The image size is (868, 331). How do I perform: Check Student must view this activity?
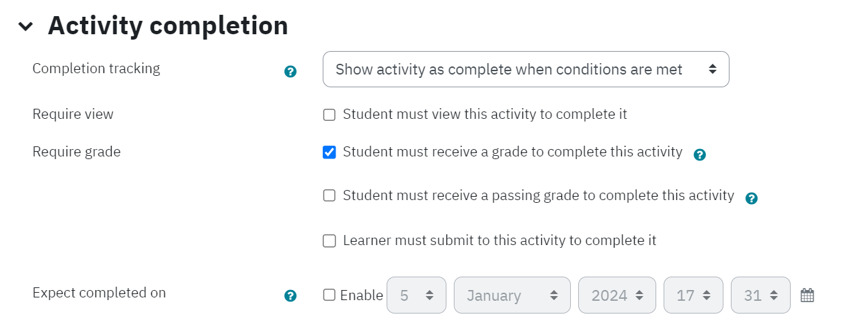tap(329, 115)
